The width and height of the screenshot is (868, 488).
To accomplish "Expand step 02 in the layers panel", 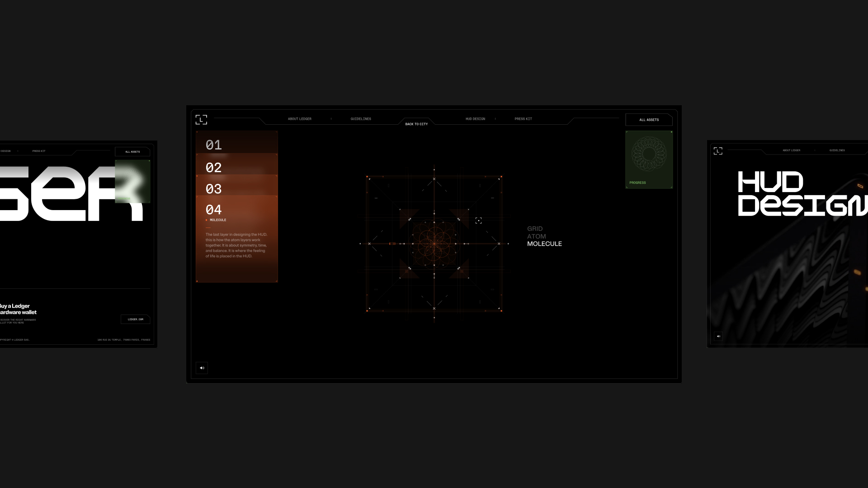I will [236, 165].
